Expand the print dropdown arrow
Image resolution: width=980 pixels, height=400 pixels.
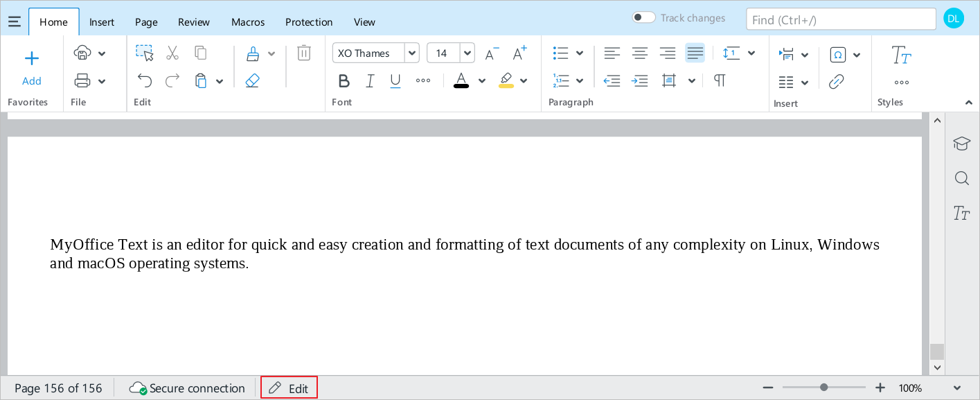102,81
